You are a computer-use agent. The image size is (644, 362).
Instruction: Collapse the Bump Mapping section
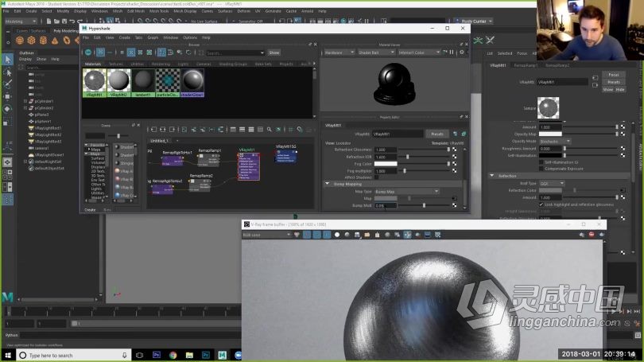tap(328, 184)
